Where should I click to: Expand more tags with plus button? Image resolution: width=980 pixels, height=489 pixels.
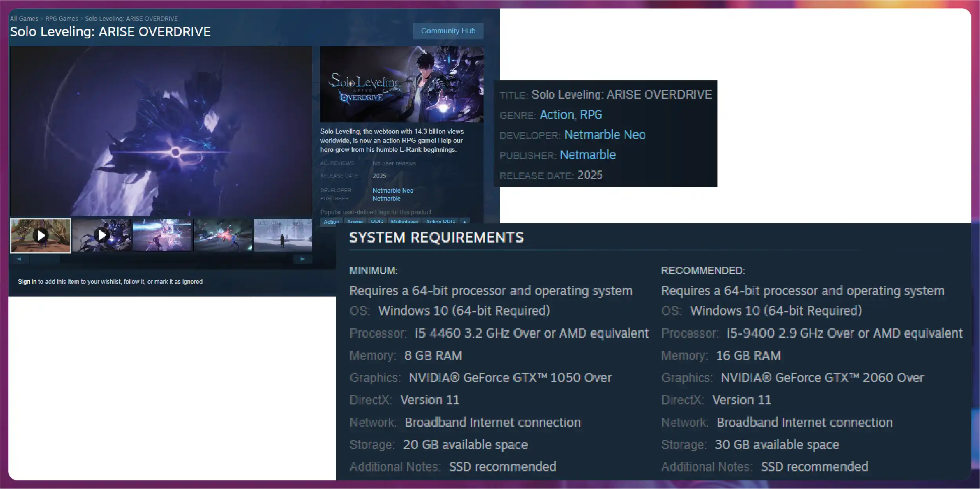465,221
